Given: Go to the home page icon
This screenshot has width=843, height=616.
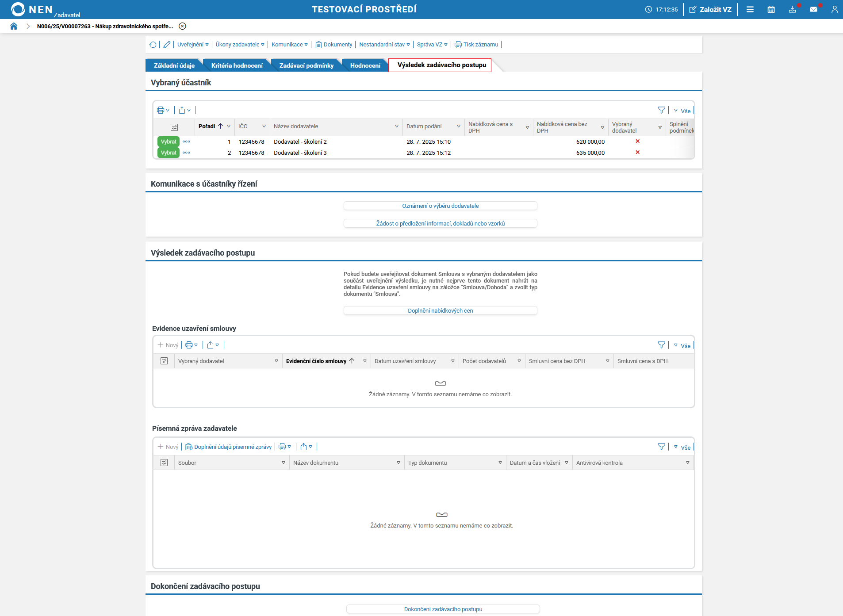Looking at the screenshot, I should click(14, 26).
